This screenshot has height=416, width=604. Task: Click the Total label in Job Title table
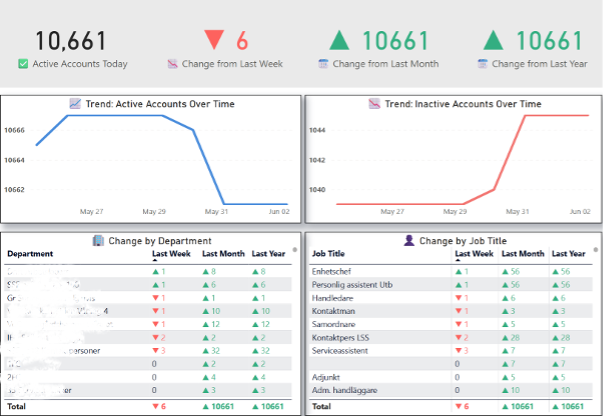[321, 406]
